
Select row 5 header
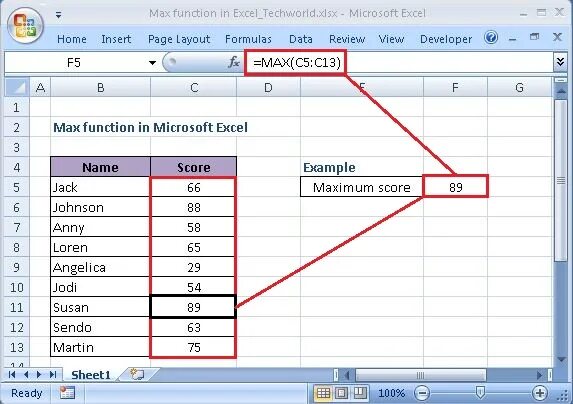coord(17,187)
